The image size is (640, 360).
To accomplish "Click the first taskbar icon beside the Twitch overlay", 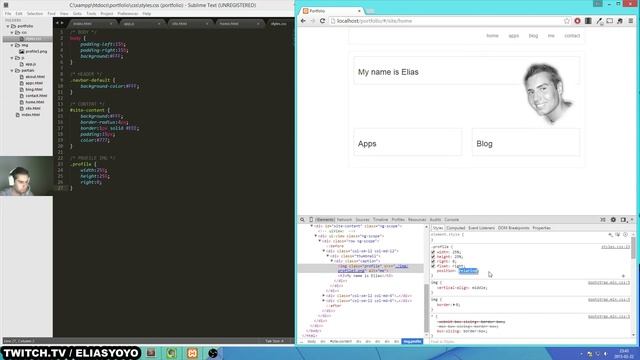I will pos(151,353).
